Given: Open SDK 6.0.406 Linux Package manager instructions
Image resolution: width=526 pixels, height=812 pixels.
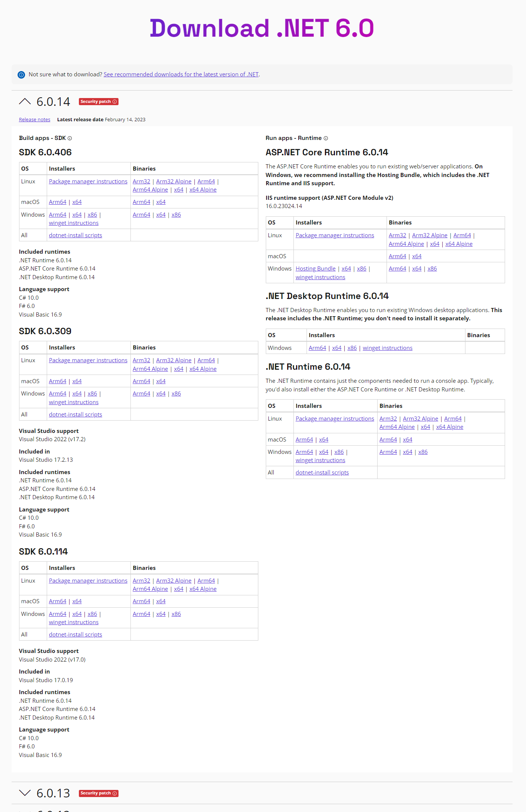Looking at the screenshot, I should pos(88,181).
